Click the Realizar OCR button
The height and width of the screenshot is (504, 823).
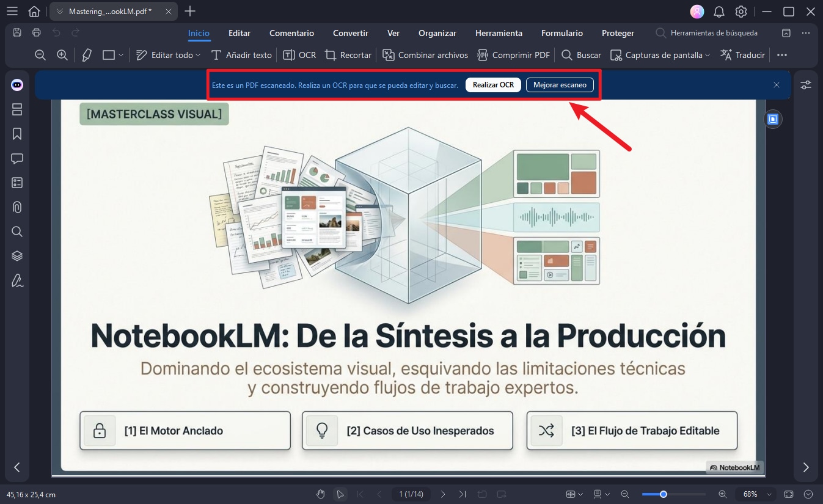tap(493, 85)
